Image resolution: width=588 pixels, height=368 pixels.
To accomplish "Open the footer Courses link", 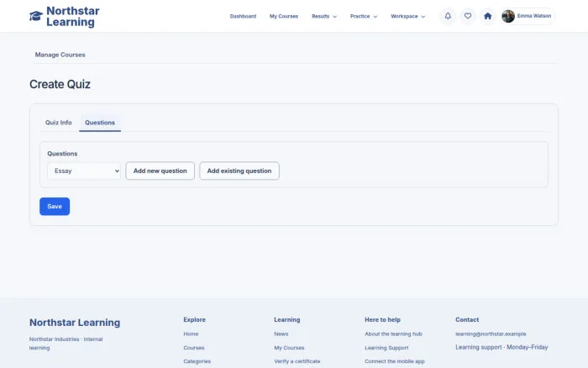I will (194, 348).
